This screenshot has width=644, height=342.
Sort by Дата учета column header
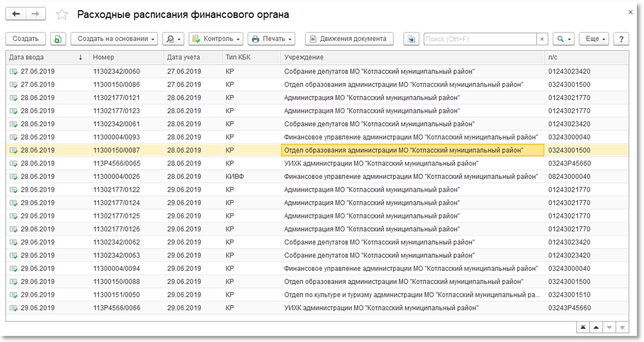tap(193, 57)
